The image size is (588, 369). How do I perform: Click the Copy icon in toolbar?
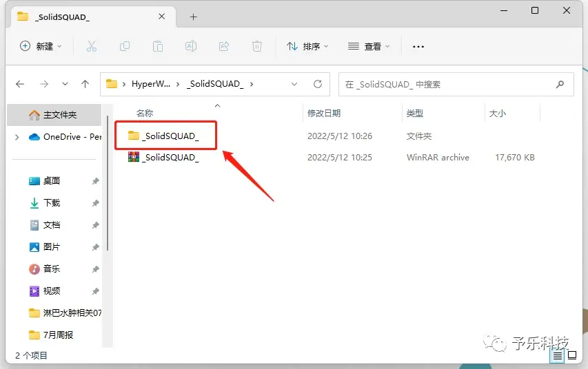pos(125,46)
